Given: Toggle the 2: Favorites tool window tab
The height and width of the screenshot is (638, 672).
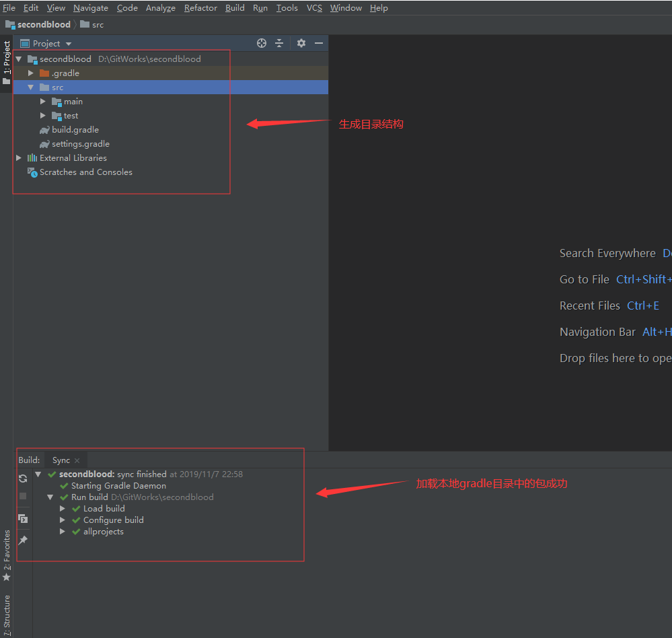Looking at the screenshot, I should [7, 556].
